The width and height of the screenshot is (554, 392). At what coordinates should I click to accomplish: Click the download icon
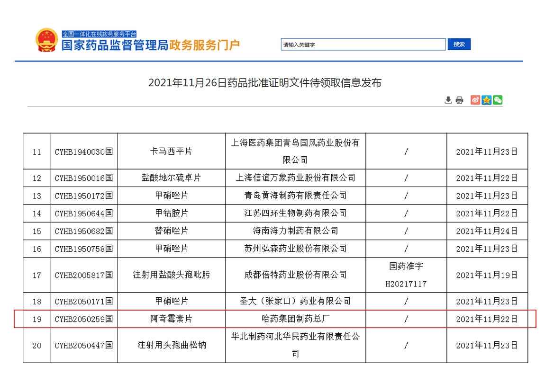[448, 100]
